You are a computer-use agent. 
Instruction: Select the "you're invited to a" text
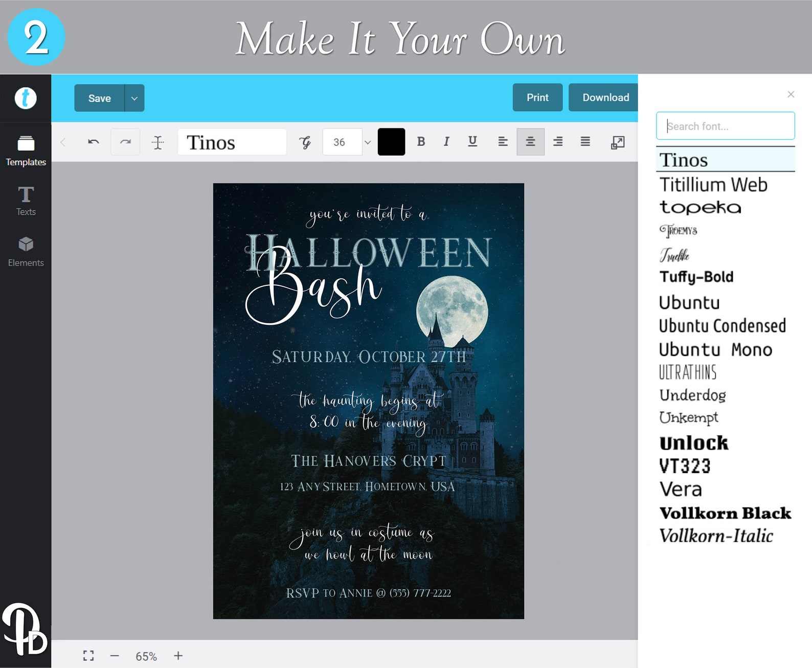point(367,214)
